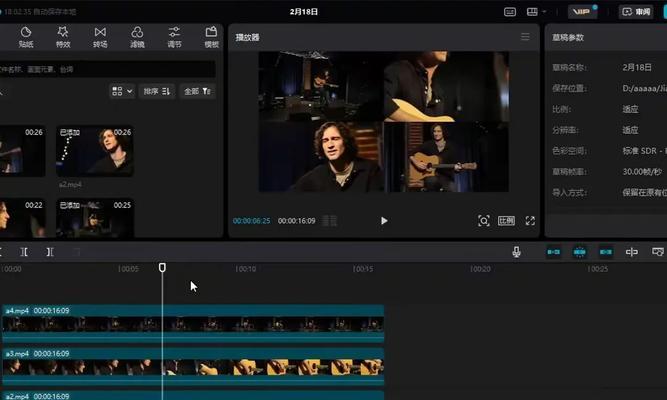
Task: Click the timeline cover settings icon
Action: pos(658,252)
